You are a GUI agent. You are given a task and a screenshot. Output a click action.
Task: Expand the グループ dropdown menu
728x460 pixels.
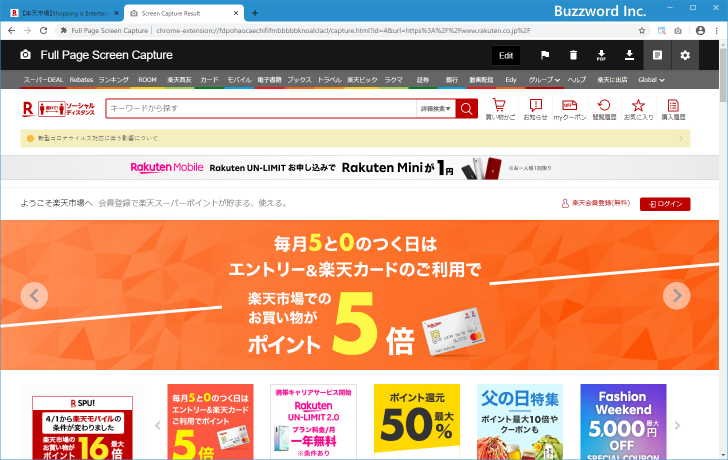point(544,80)
